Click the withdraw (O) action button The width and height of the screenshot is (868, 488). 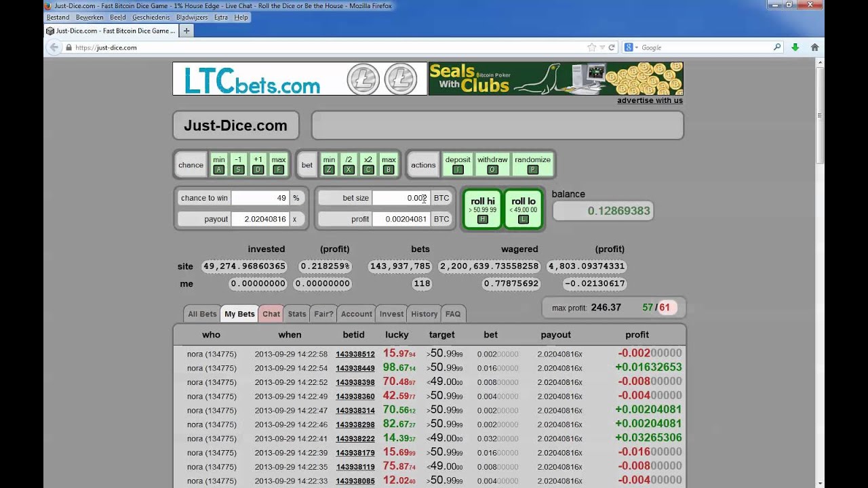[x=492, y=164]
